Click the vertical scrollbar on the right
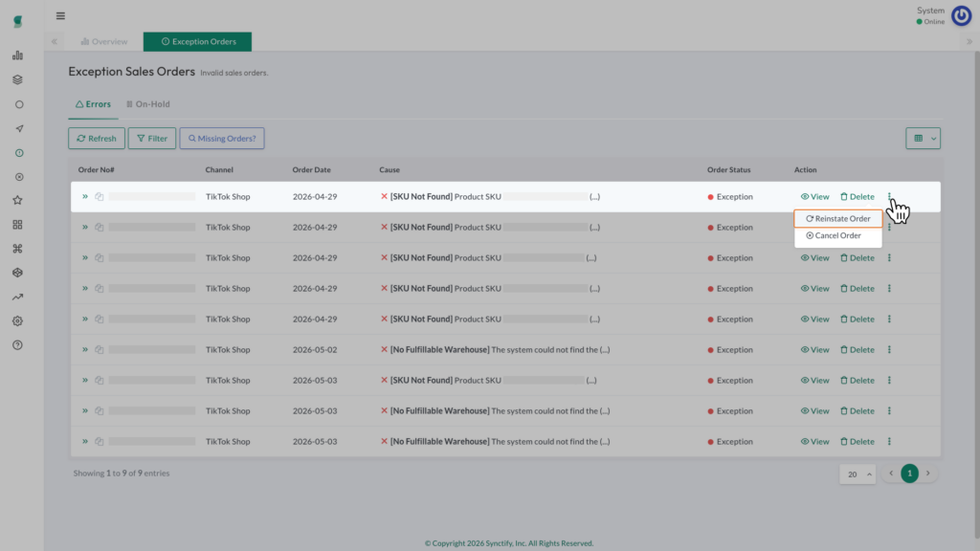Image resolution: width=980 pixels, height=551 pixels. 976,294
